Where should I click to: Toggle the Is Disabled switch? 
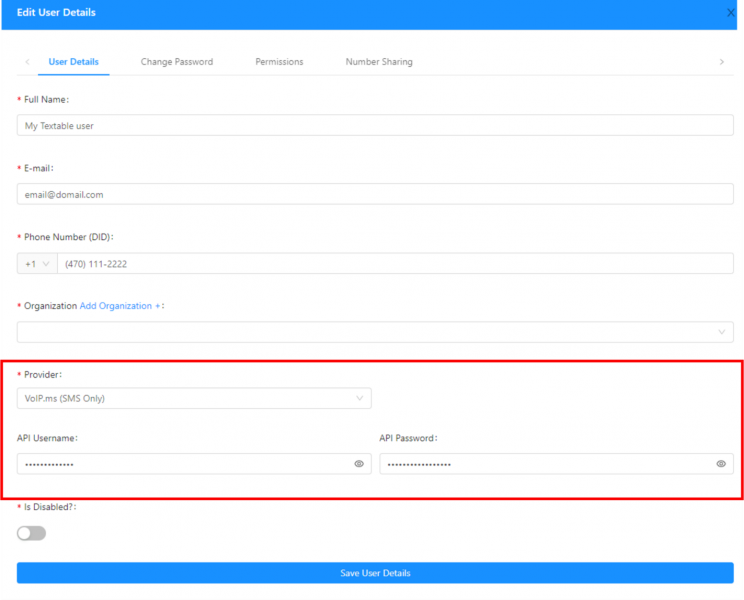pos(31,533)
